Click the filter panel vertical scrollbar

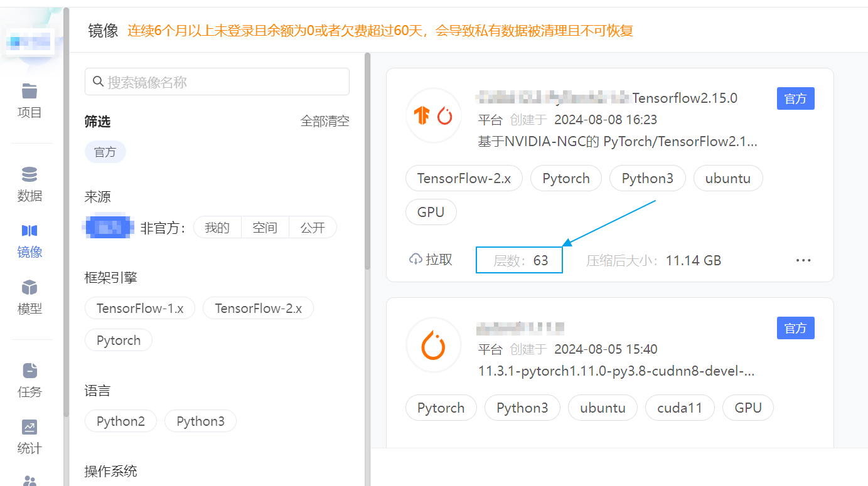pos(367,163)
